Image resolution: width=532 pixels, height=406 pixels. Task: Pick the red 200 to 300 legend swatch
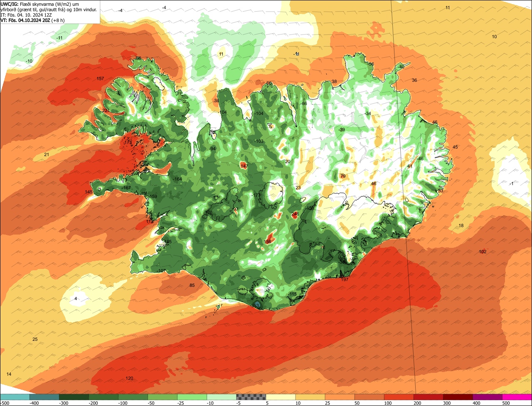pos(428,397)
